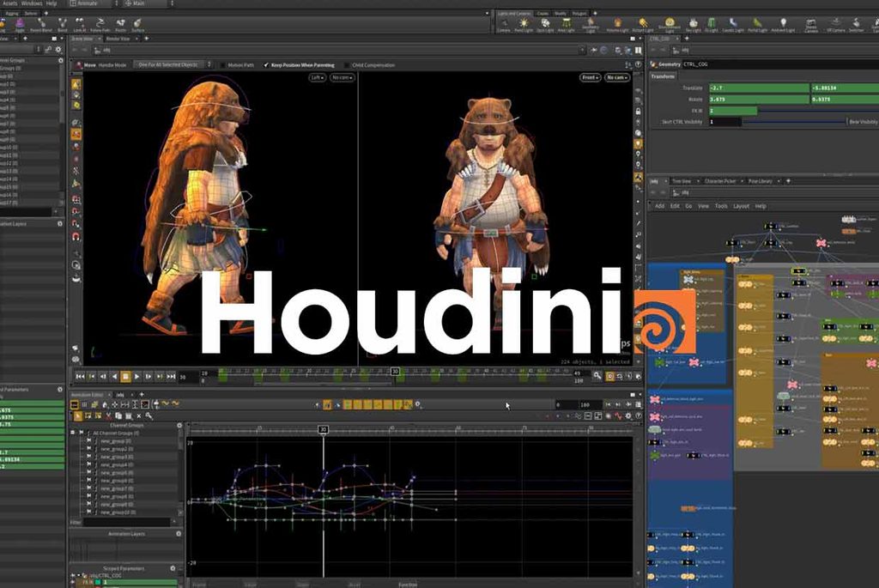Enable the Child Compensation checkbox
879x588 pixels.
[x=347, y=65]
